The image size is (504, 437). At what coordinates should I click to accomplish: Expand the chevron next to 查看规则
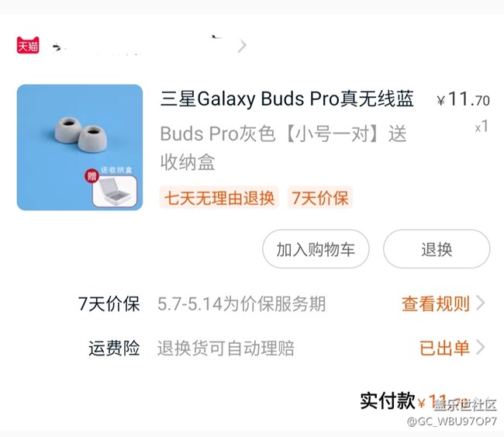(481, 303)
